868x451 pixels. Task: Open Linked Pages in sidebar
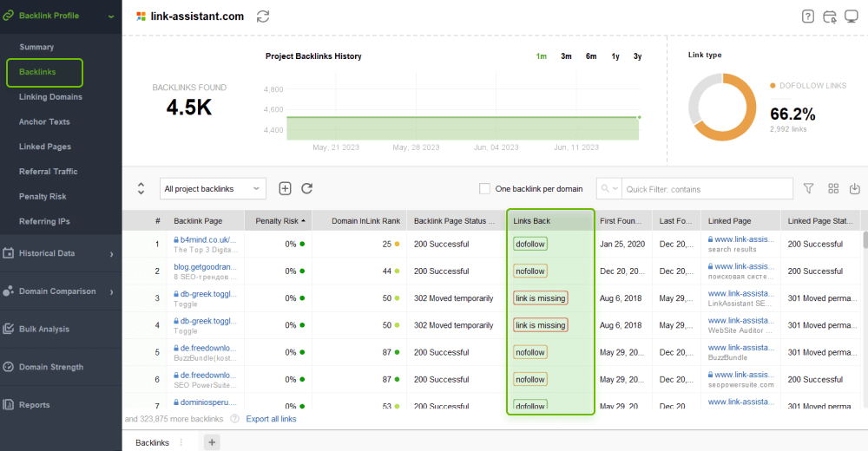pyautogui.click(x=45, y=147)
